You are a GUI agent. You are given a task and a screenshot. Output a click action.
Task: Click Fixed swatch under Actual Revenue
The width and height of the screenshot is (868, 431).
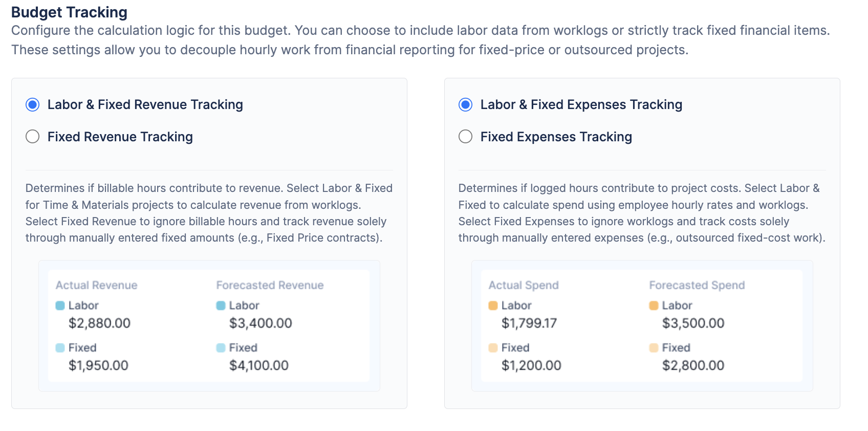pos(60,348)
